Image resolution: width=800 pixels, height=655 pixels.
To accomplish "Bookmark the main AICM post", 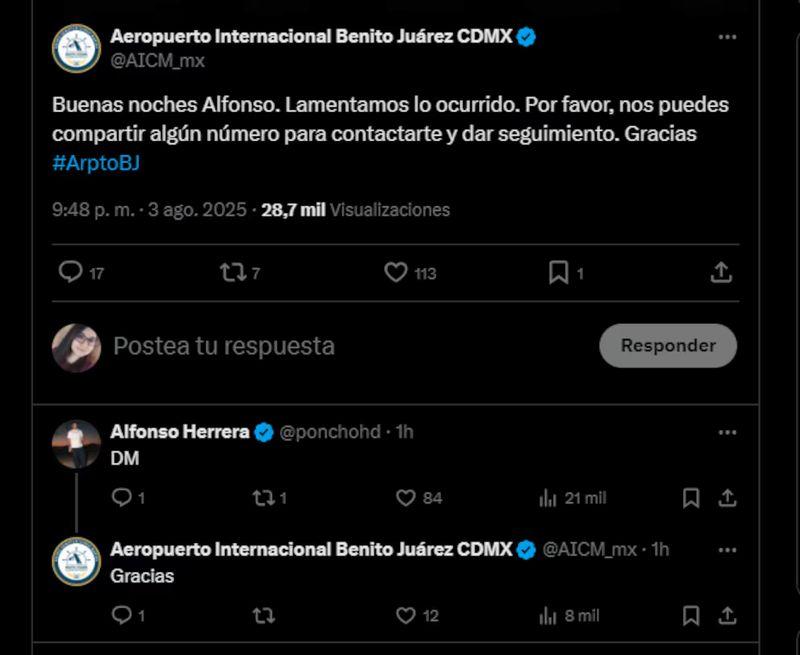I will point(559,272).
